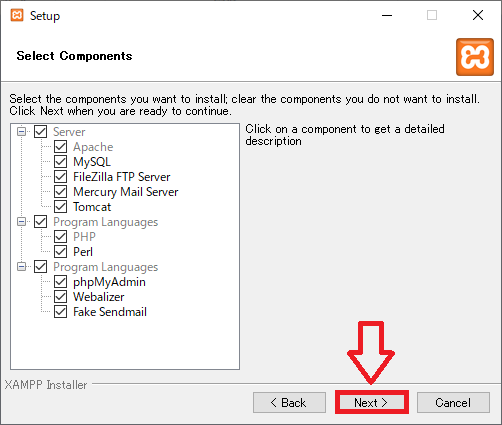Select the PHP label
Viewport: 502px width, 425px height.
click(84, 237)
